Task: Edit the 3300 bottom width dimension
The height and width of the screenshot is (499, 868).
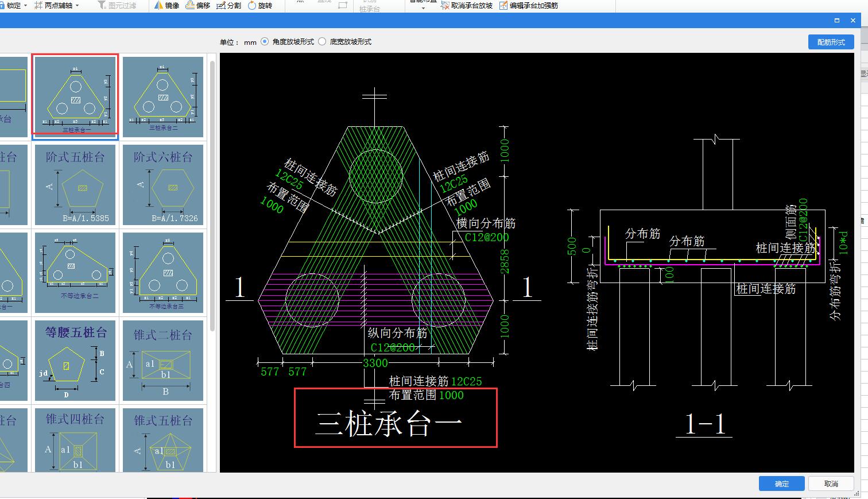Action: pos(375,363)
